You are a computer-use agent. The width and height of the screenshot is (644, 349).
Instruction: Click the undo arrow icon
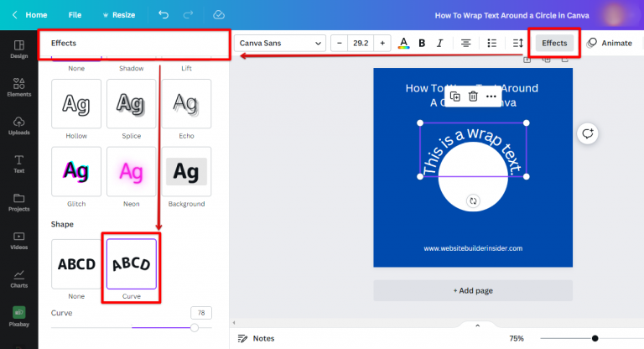pyautogui.click(x=163, y=15)
